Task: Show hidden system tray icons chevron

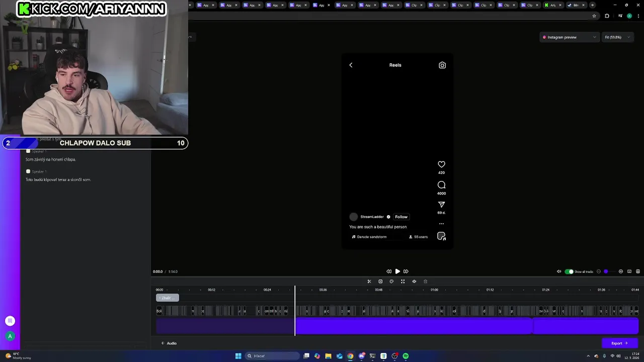Action: tap(588, 356)
